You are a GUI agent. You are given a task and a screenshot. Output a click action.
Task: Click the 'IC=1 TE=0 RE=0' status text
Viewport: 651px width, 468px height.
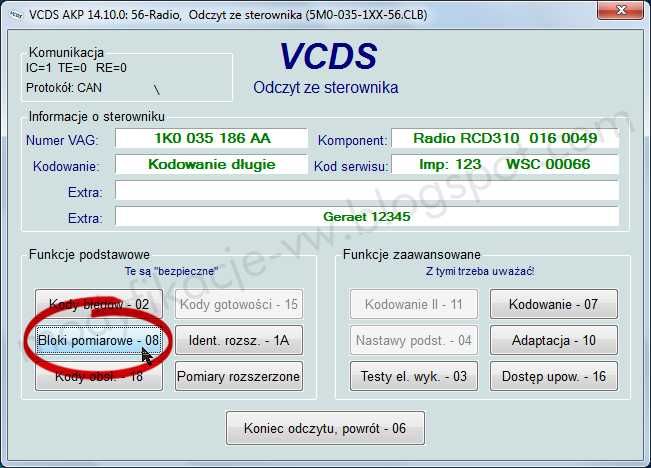click(76, 68)
